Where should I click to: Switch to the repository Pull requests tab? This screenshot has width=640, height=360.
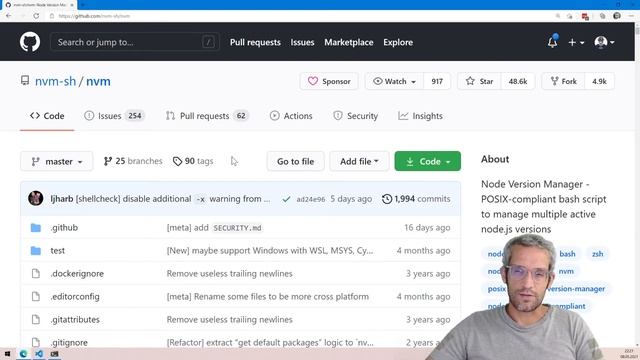click(207, 116)
